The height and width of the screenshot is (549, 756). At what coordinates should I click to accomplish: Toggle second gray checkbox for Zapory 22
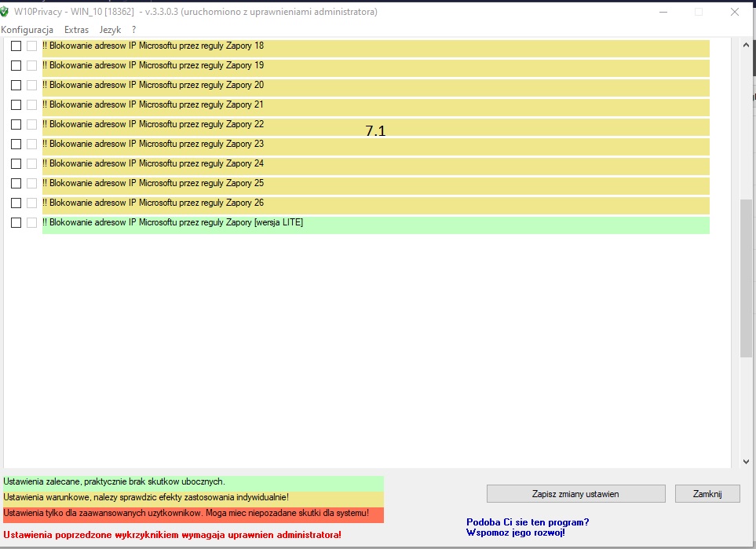pos(32,124)
